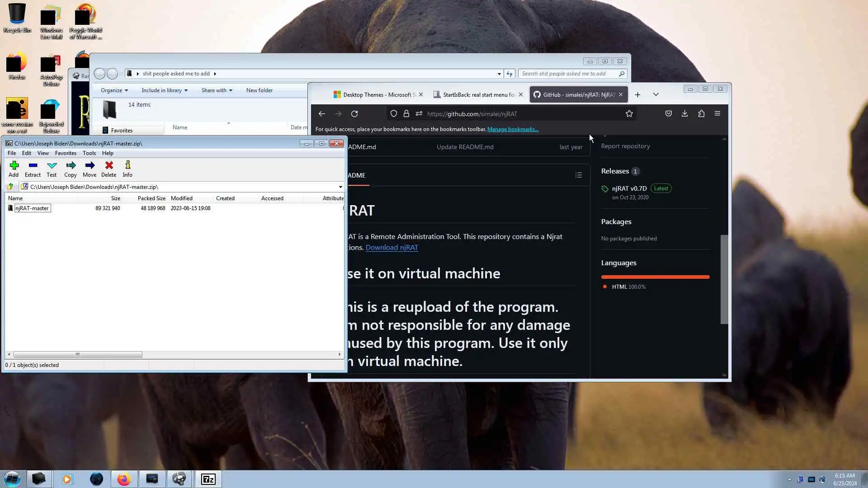Open Firefox downloads panel icon
This screenshot has width=868, height=488.
click(684, 114)
